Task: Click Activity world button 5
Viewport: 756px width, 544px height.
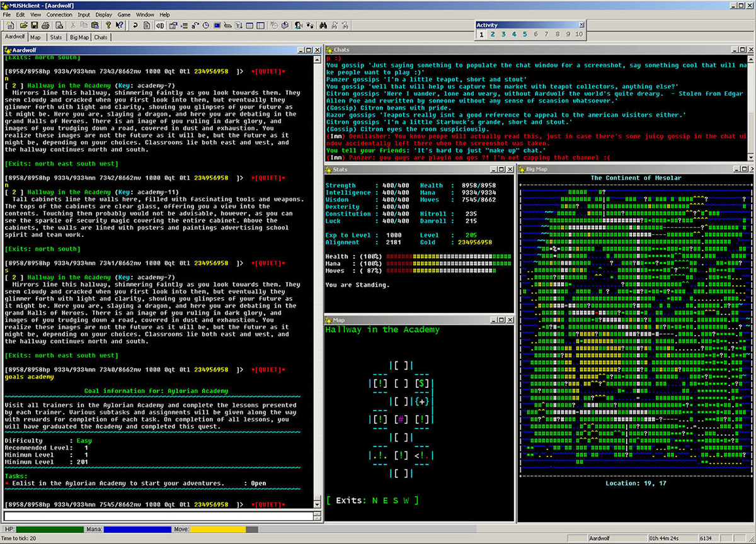Action: 525,34
